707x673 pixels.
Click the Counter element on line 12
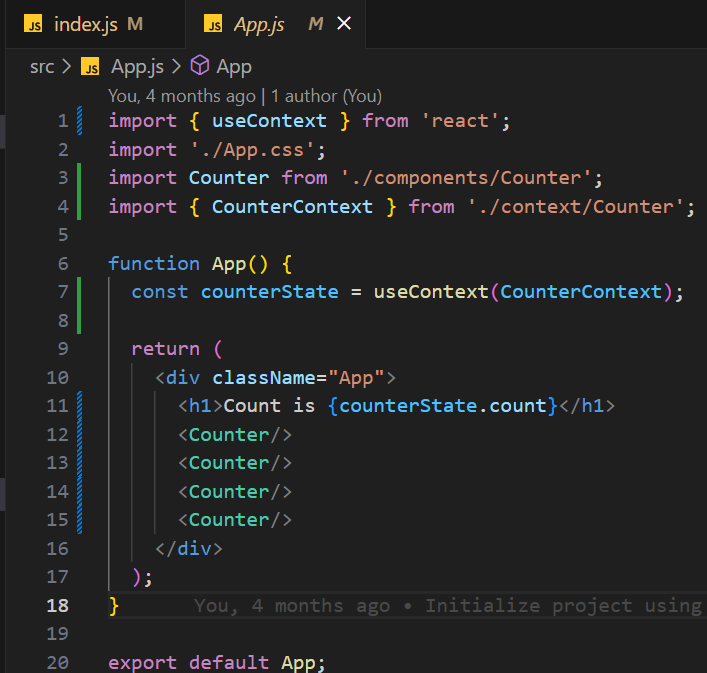(x=235, y=435)
